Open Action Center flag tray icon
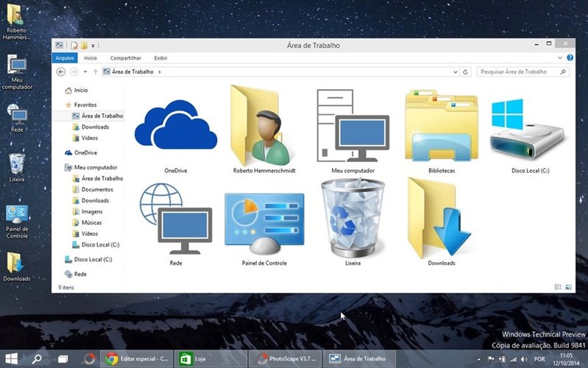588x368 pixels. [x=491, y=359]
